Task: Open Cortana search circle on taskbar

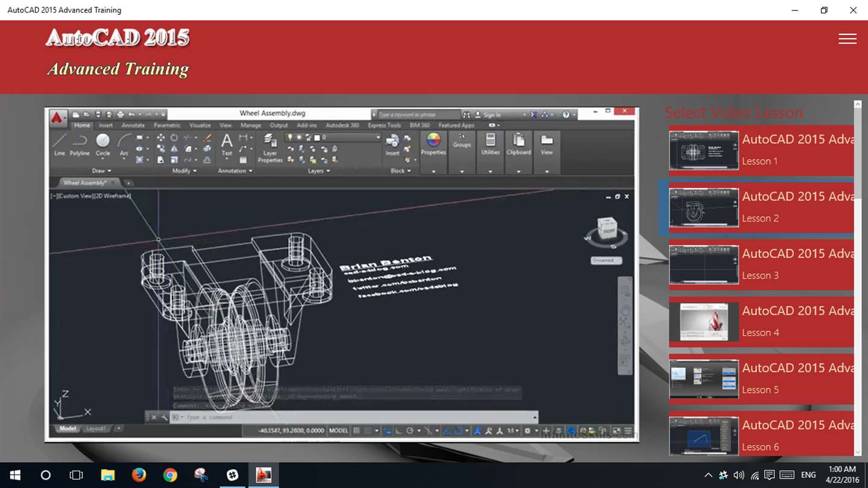Action: [x=45, y=475]
